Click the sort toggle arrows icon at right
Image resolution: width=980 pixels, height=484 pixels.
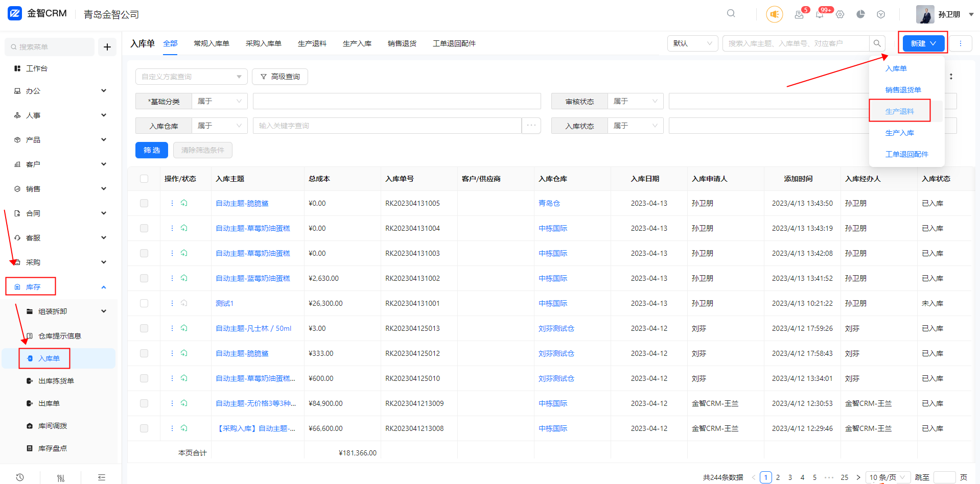point(951,77)
